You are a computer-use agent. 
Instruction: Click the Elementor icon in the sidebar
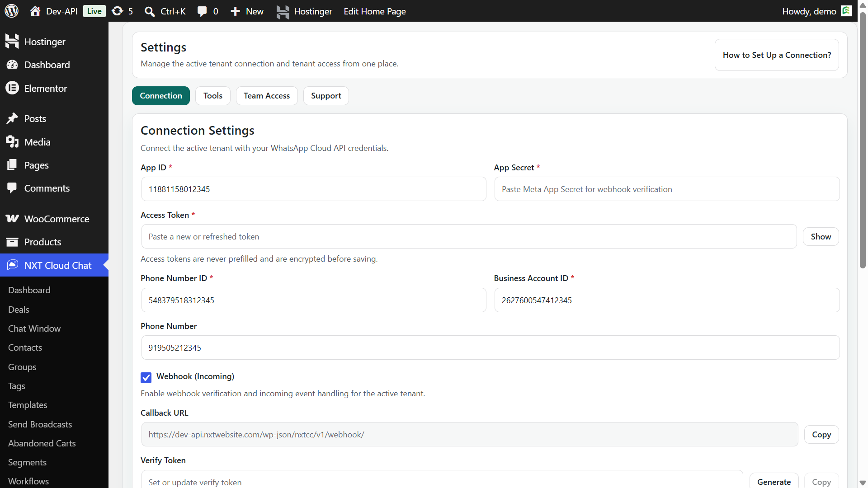click(12, 88)
